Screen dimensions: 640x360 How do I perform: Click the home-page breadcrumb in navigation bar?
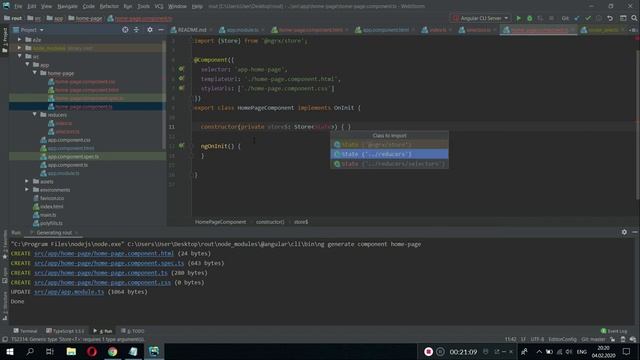(x=85, y=18)
